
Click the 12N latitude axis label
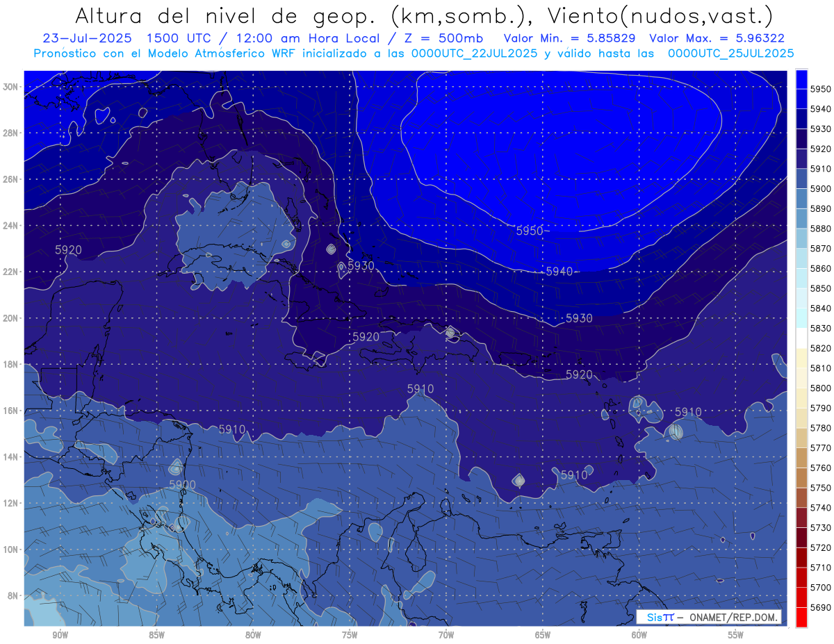point(10,503)
